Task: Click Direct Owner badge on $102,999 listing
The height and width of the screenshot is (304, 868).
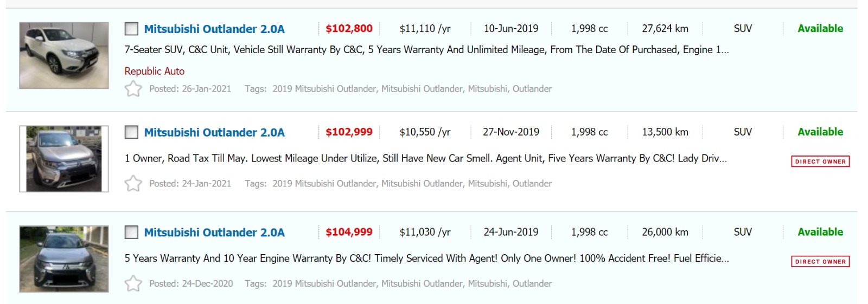Action: pos(820,161)
